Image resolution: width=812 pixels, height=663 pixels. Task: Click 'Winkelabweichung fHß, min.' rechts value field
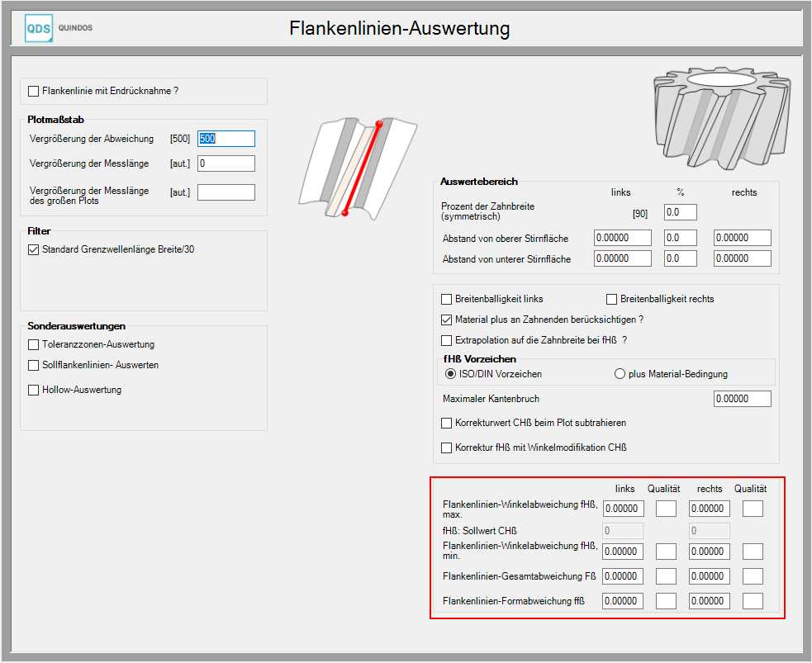710,552
